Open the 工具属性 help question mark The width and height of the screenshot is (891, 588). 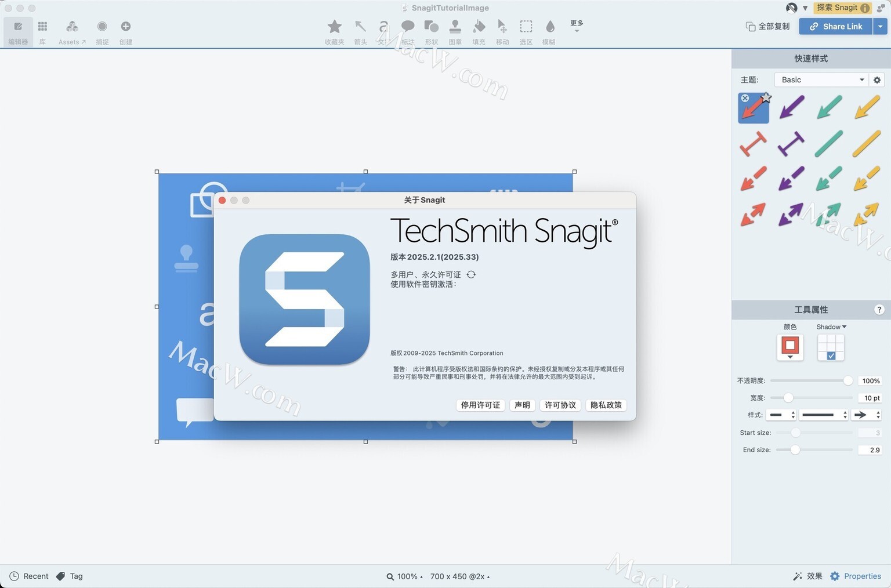click(879, 310)
